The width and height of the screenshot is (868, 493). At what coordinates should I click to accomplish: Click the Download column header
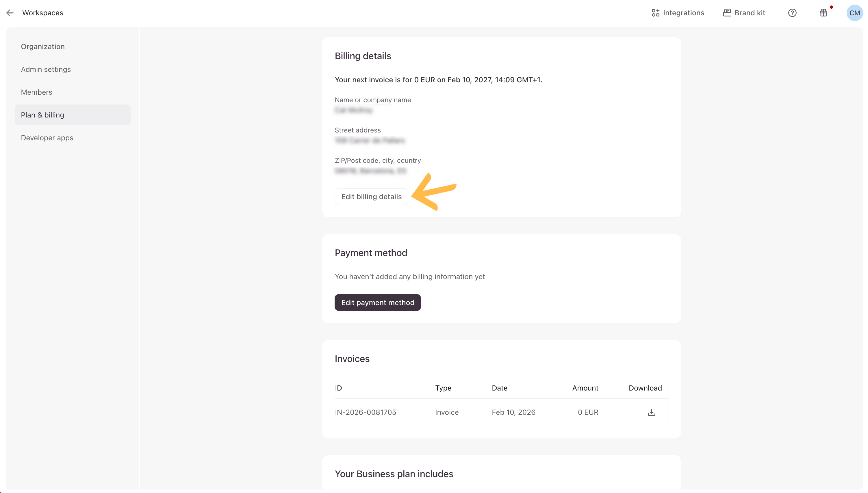pos(645,388)
